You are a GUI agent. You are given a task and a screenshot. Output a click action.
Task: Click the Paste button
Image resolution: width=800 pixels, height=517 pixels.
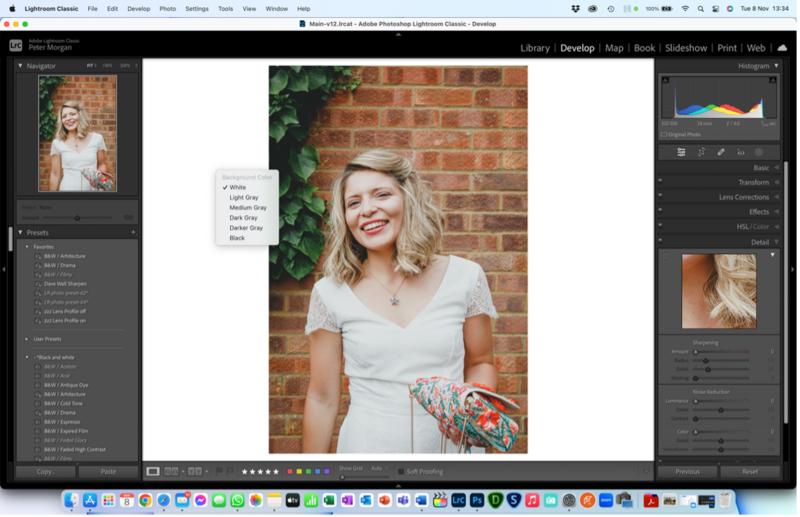click(x=108, y=472)
